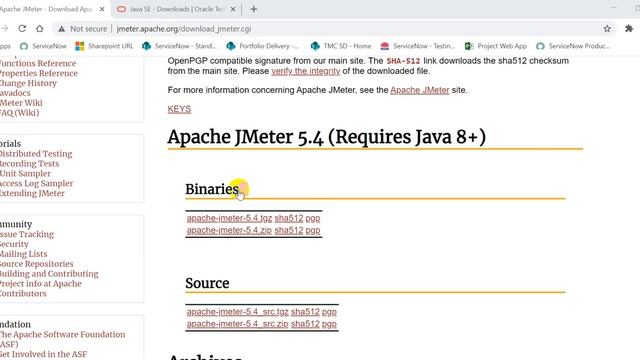
Task: Click the Apache JMeter 5.4 heading
Action: (x=327, y=137)
